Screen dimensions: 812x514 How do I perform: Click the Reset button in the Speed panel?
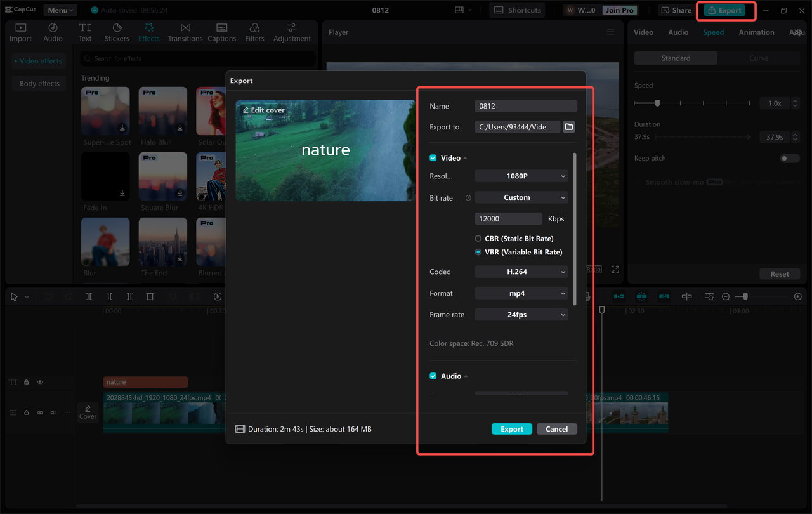(780, 273)
